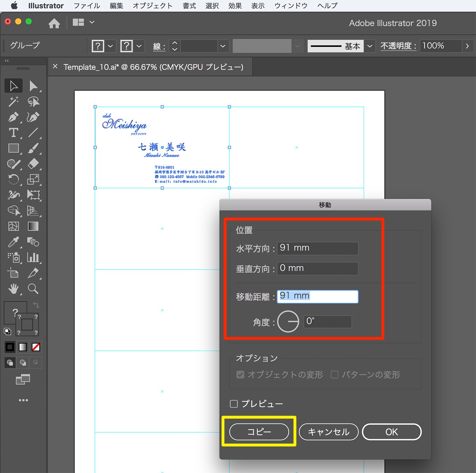Select the Eyedropper tool

[x=13, y=242]
